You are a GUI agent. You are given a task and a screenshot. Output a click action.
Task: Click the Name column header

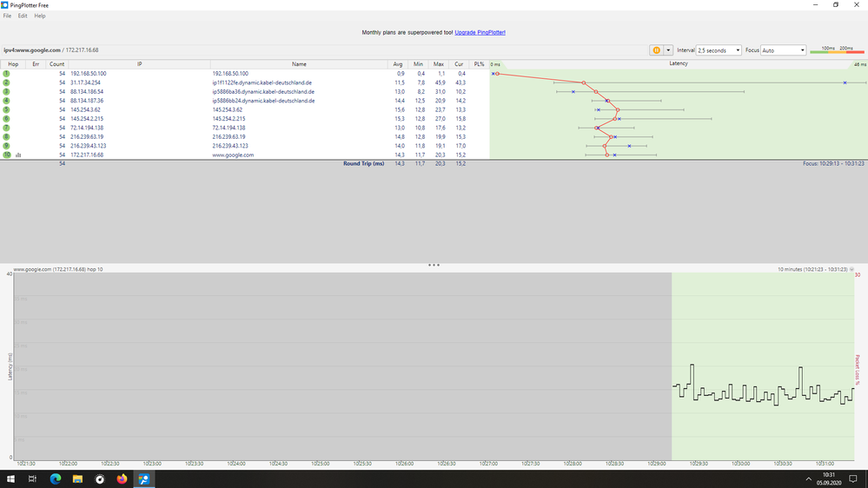(299, 64)
